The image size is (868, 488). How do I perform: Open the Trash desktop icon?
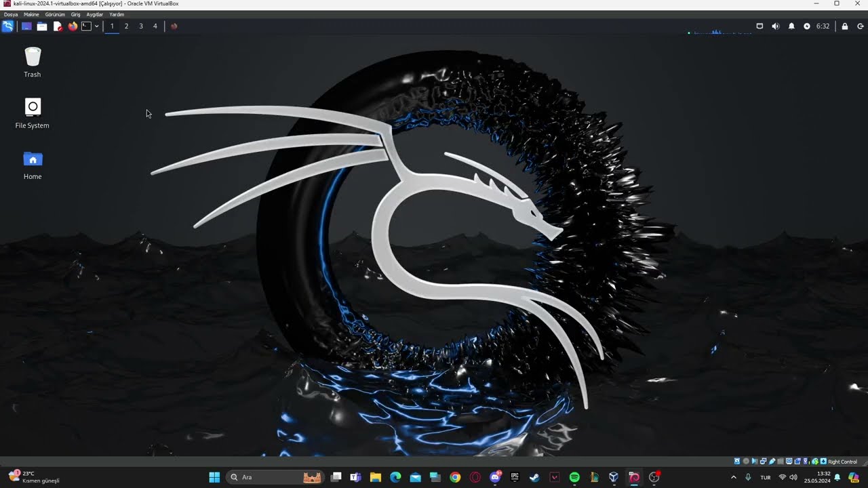click(33, 62)
